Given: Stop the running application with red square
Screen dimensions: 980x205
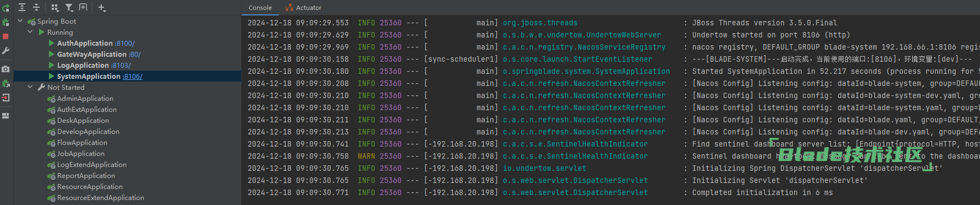Looking at the screenshot, I should pos(6,36).
